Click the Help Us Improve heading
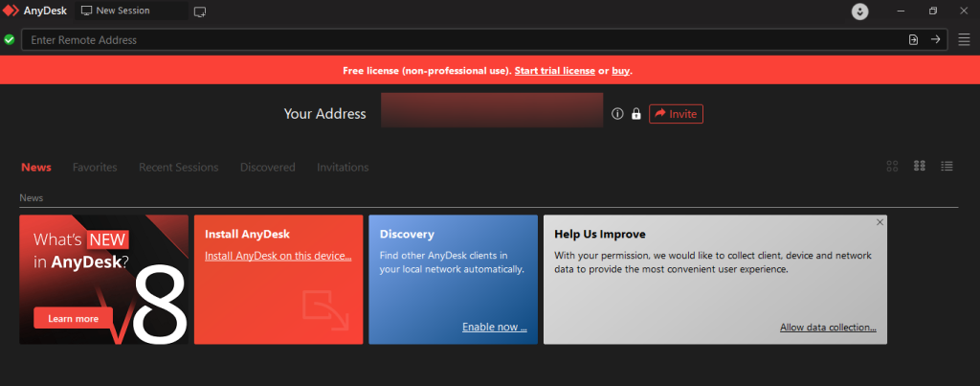 coord(600,234)
